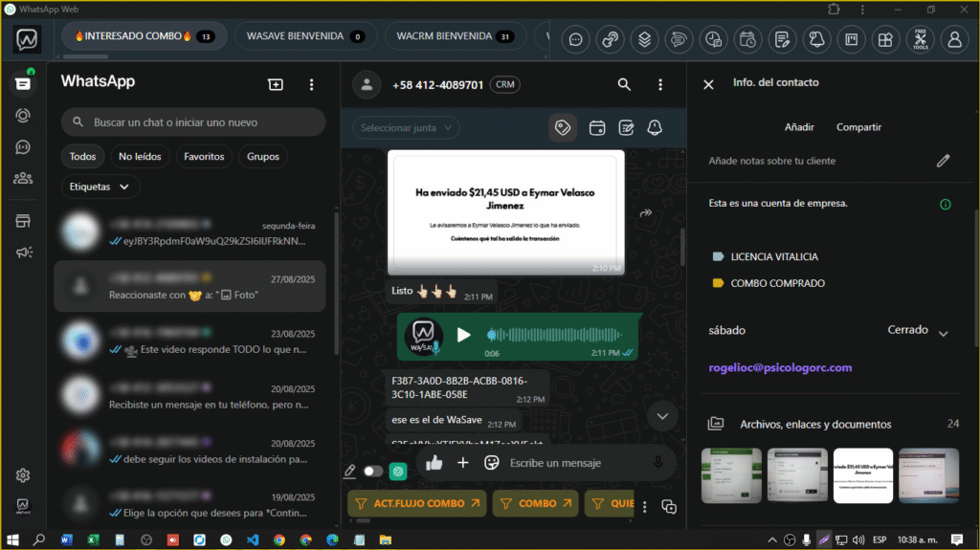The height and width of the screenshot is (550, 980).
Task: Open the emoji sticker picker
Action: tap(493, 463)
